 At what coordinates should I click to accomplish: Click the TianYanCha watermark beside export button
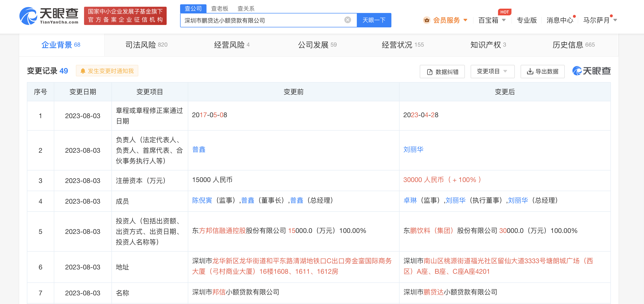pyautogui.click(x=591, y=71)
